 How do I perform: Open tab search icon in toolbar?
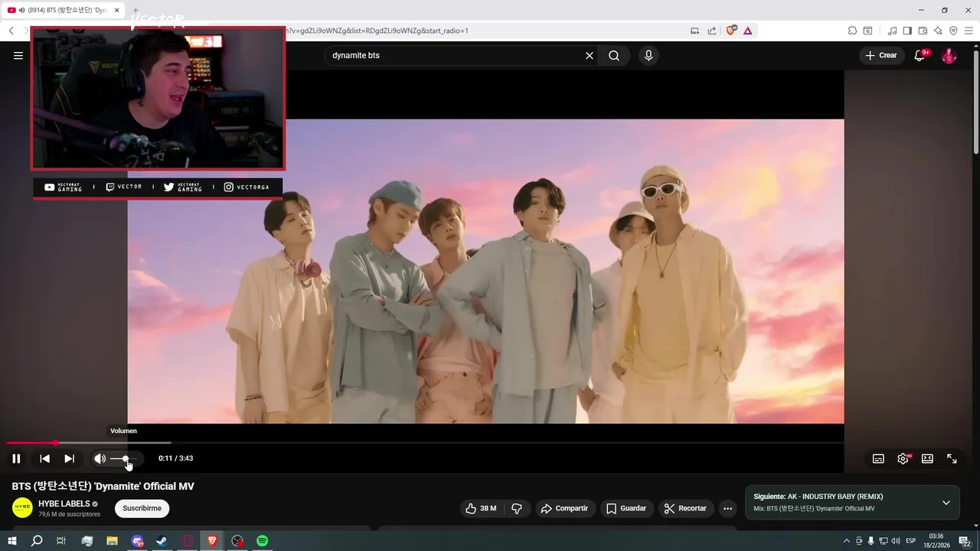867,31
